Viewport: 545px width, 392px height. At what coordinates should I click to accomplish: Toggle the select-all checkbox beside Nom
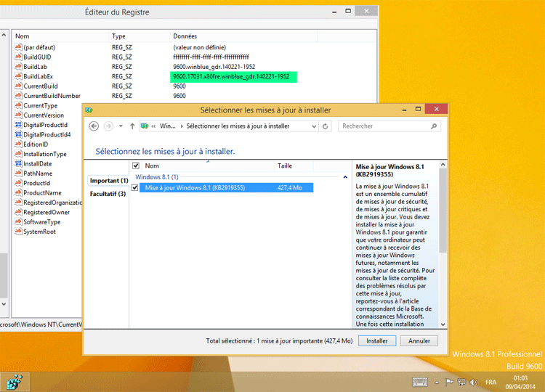pyautogui.click(x=135, y=166)
